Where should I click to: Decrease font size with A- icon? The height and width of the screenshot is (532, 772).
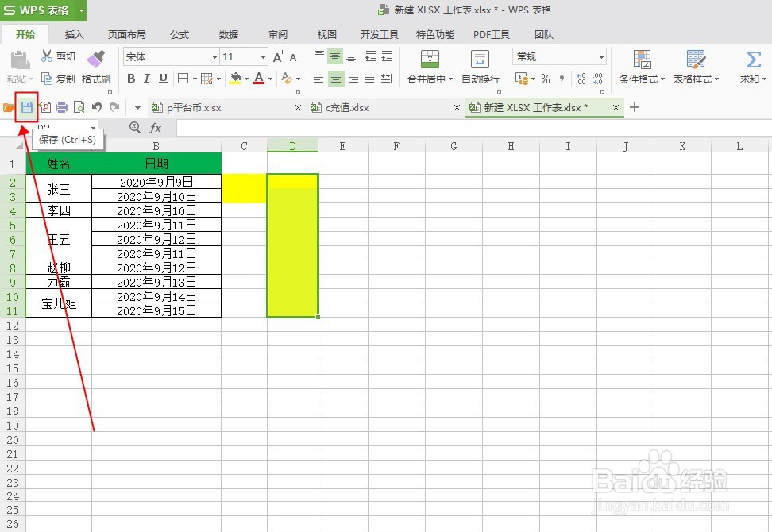[x=295, y=56]
